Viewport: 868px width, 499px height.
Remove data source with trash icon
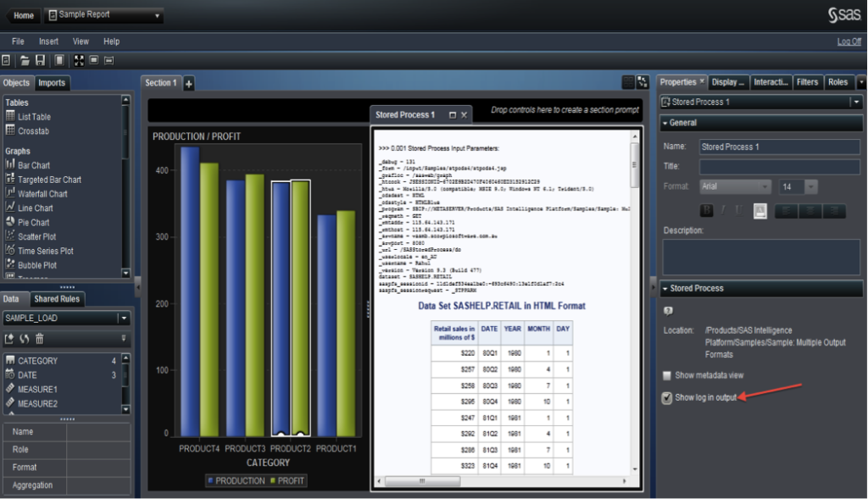[x=39, y=339]
